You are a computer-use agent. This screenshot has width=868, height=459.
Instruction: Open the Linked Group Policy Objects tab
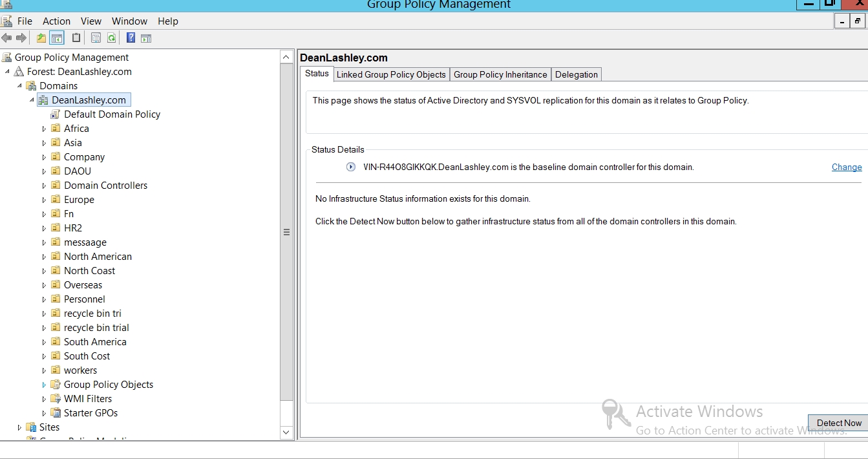391,74
